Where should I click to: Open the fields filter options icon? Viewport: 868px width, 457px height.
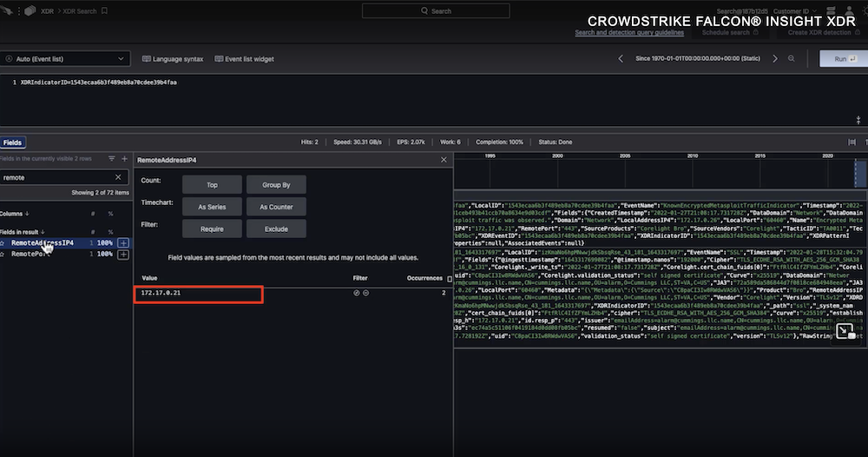coord(111,159)
